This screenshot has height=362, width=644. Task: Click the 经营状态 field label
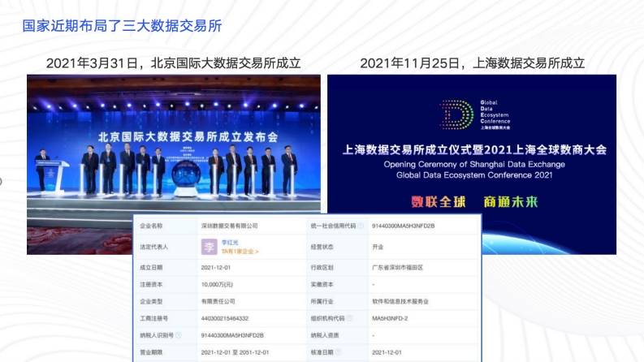322,247
